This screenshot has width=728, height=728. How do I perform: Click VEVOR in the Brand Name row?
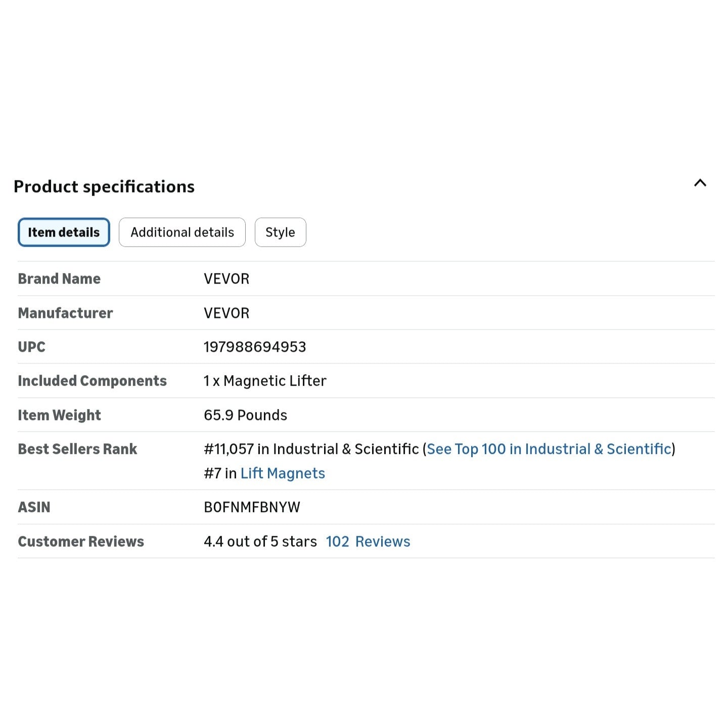point(226,279)
